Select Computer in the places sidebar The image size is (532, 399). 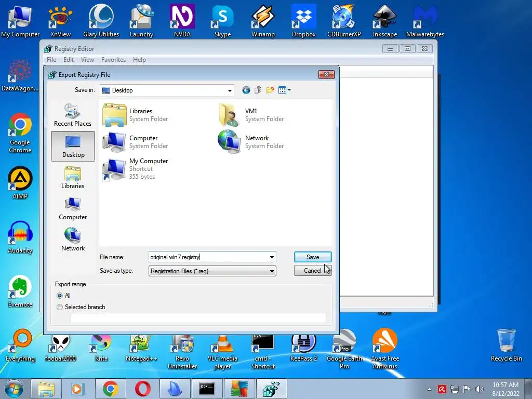(x=73, y=209)
